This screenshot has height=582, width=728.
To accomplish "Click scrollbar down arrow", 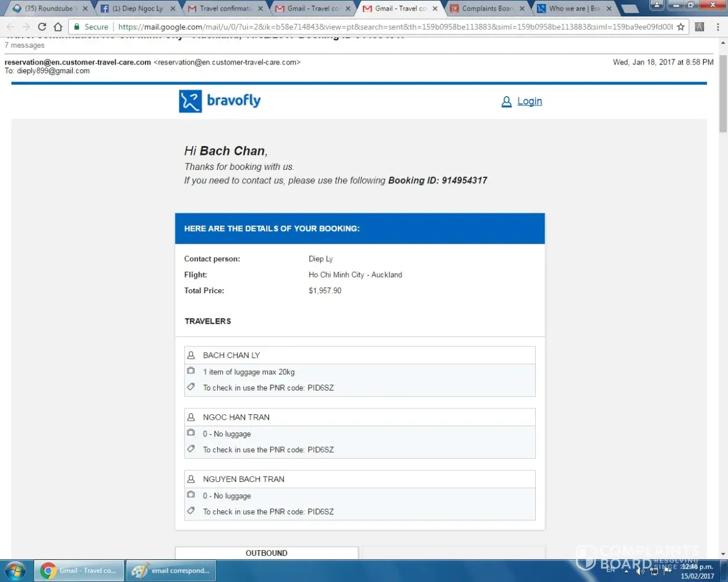I will (723, 554).
